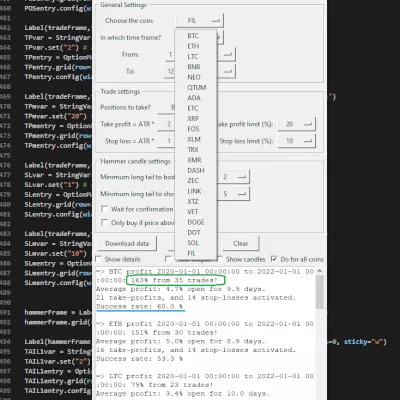Open the Take profit ATR multiplier dropdown

coord(166,124)
